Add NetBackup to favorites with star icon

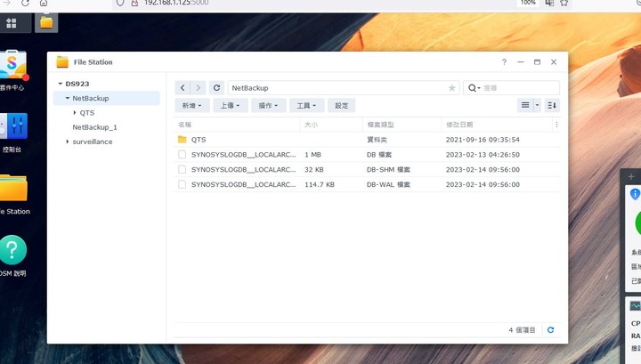tap(451, 88)
